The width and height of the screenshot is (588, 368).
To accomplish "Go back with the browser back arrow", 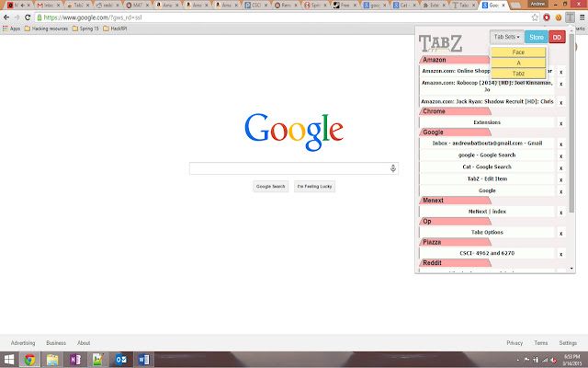I will (6, 17).
